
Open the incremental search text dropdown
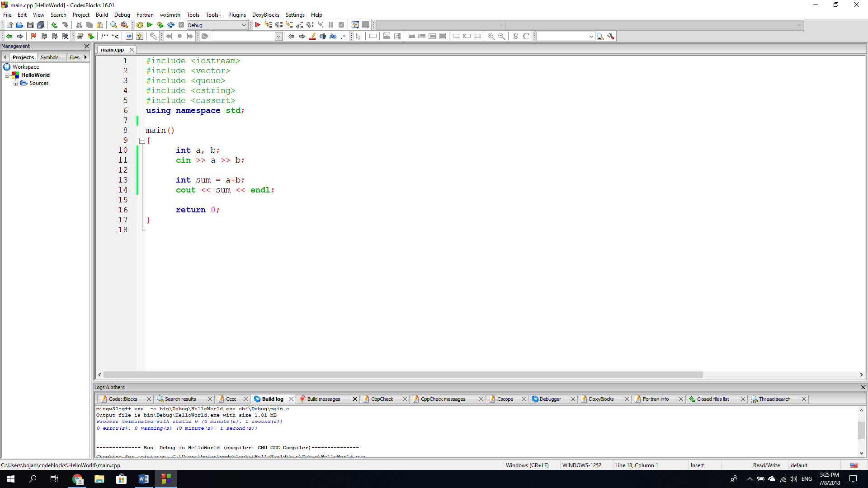[x=278, y=36]
